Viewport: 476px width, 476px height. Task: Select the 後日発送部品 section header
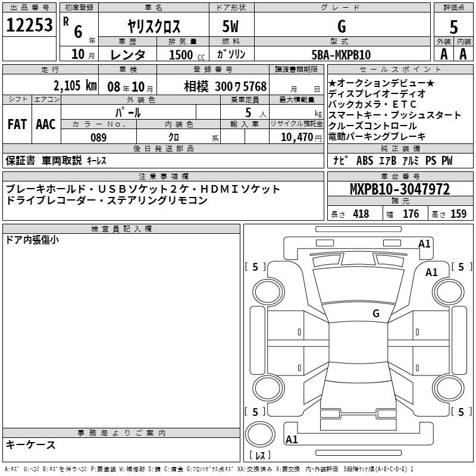(x=164, y=148)
